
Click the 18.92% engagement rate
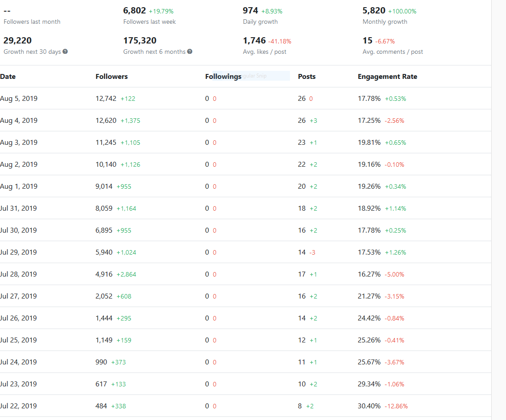pyautogui.click(x=369, y=208)
